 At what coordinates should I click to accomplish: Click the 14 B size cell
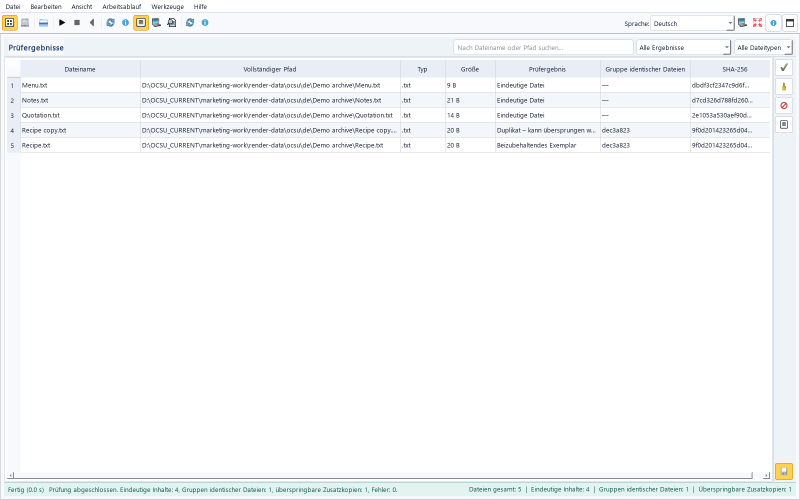click(x=470, y=115)
